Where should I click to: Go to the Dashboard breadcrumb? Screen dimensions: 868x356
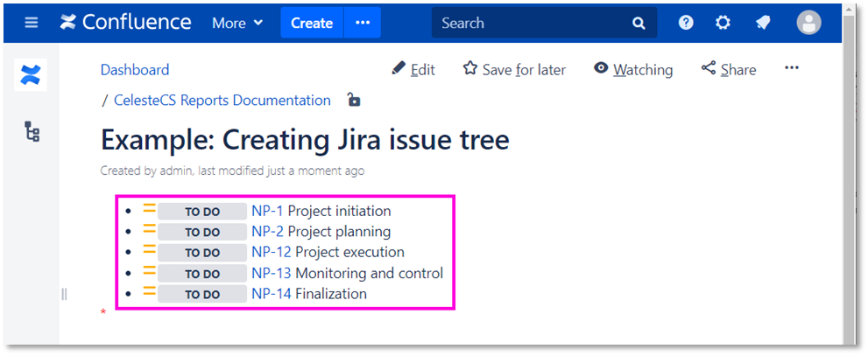tap(135, 70)
